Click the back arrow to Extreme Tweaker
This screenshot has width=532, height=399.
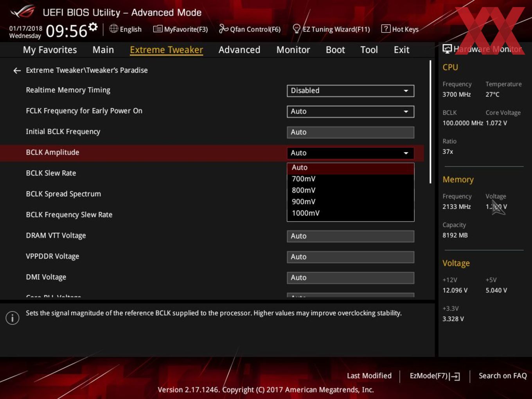pos(17,70)
